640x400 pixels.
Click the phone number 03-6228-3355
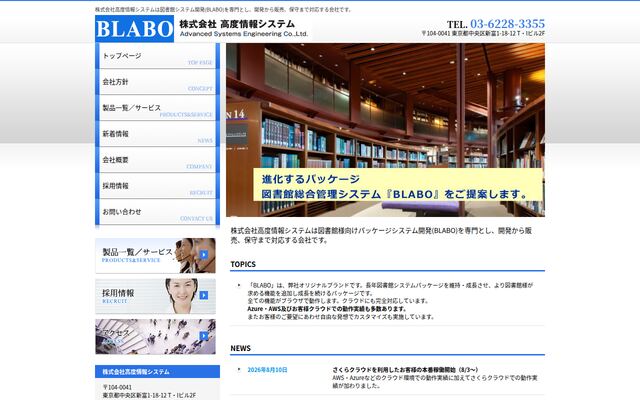point(507,24)
